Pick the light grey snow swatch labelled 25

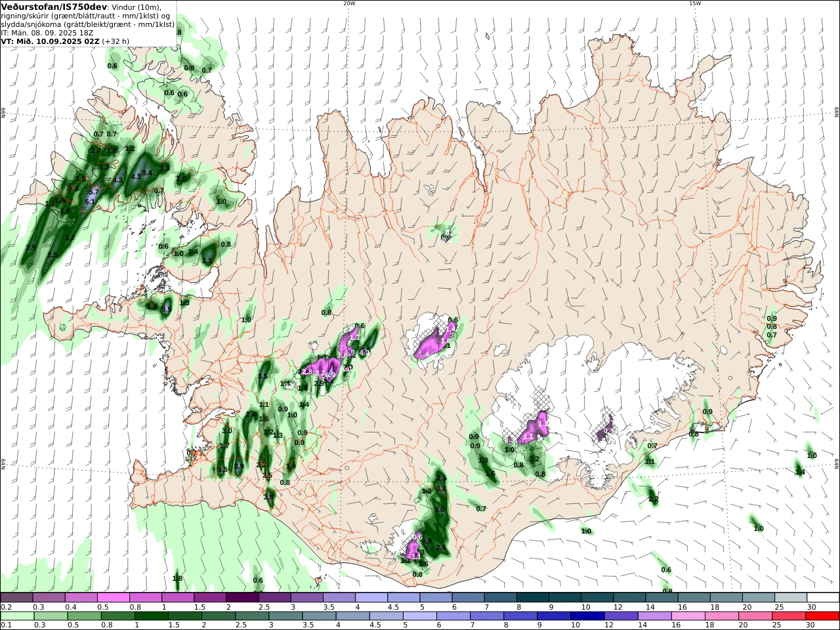(x=790, y=597)
